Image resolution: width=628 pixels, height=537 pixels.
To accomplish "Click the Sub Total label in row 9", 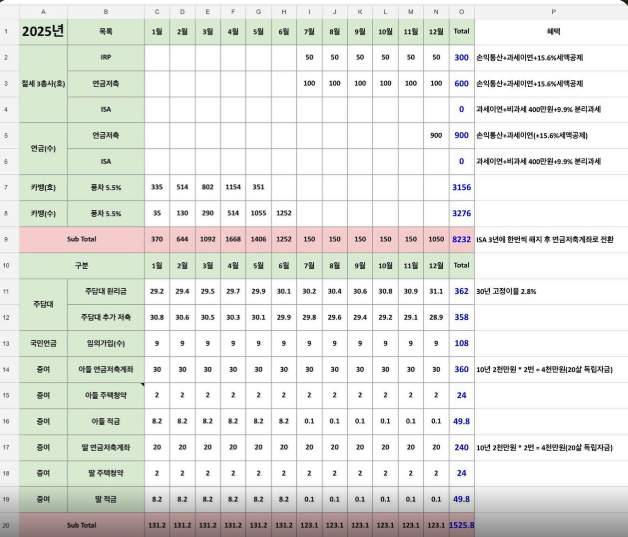I will click(x=82, y=239).
